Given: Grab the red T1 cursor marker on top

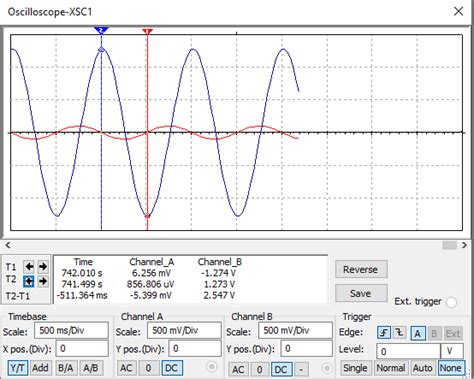Looking at the screenshot, I should pyautogui.click(x=147, y=32).
